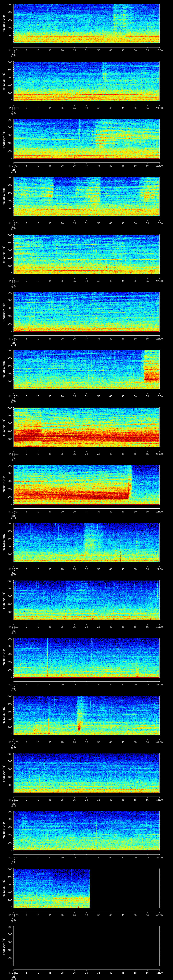173x980 pixels.
Task: Click the 11:31:00 start time label
Action: (x=13, y=742)
